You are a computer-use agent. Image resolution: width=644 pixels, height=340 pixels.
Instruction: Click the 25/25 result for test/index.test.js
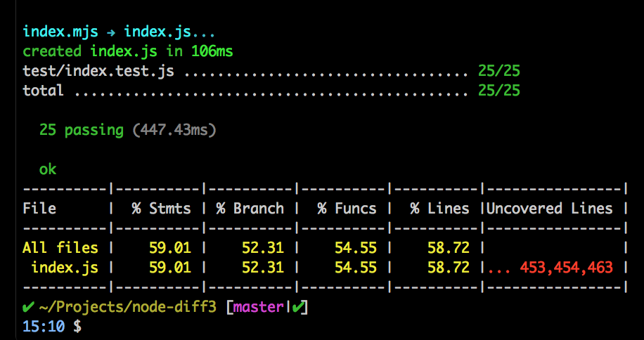point(499,71)
